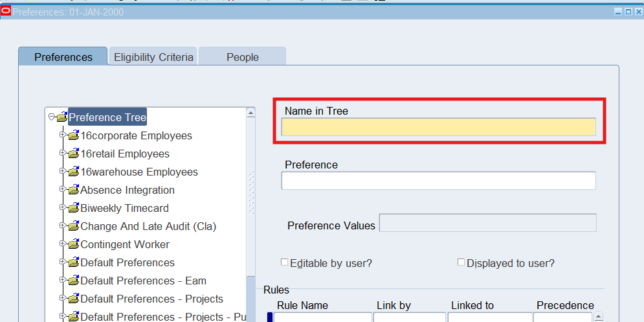The image size is (644, 322).
Task: Click the Preference Tree root folder icon
Action: [62, 117]
